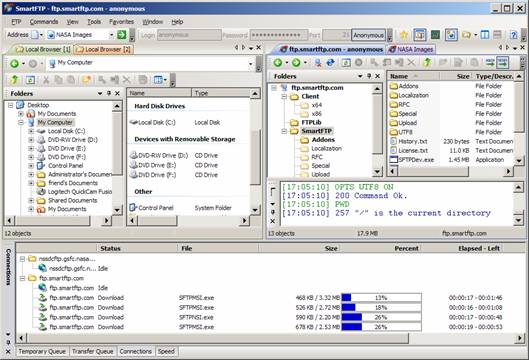Open the views dropdown in local toolbar

(x=165, y=80)
